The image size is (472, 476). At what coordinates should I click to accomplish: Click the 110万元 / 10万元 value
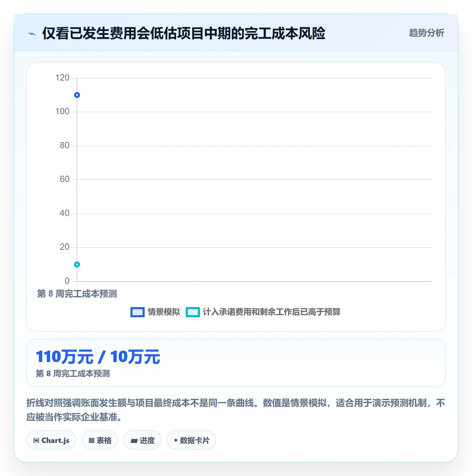click(x=98, y=357)
